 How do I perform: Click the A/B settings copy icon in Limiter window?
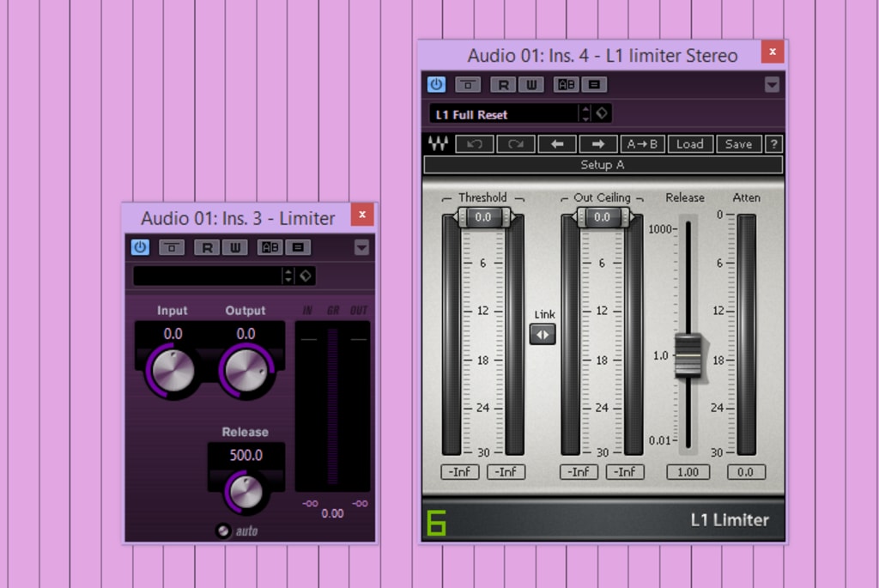[x=298, y=247]
